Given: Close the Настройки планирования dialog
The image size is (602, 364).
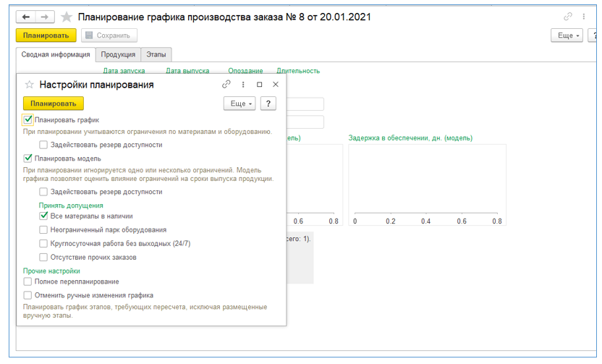Looking at the screenshot, I should click(276, 85).
